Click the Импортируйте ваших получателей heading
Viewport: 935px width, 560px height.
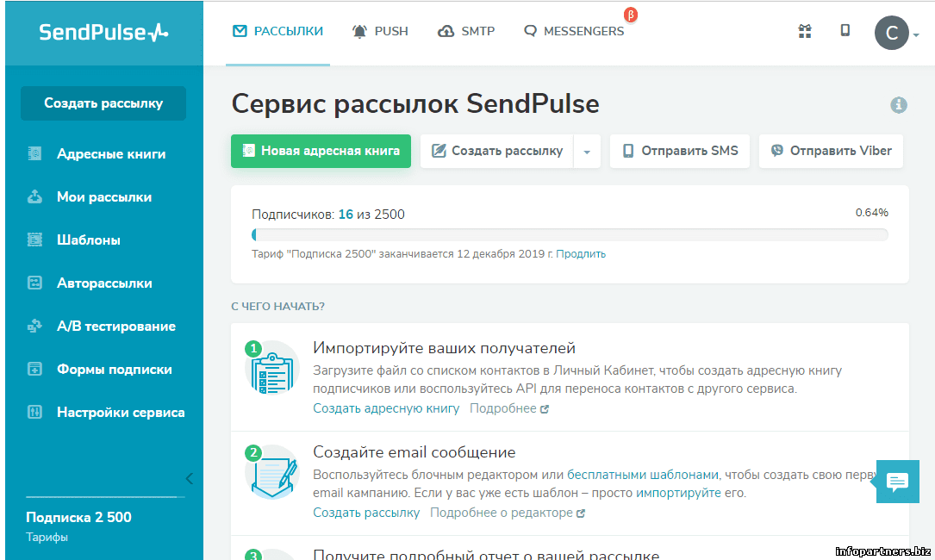coord(445,348)
